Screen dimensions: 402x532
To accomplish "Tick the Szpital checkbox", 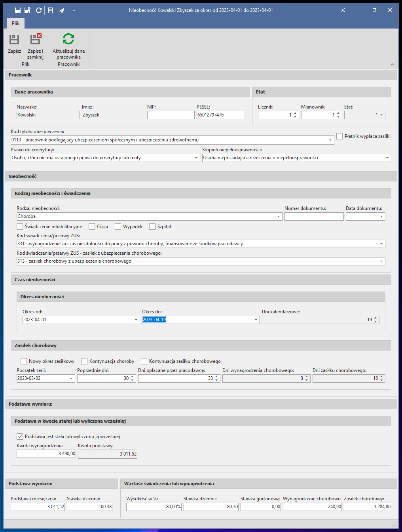I will (x=152, y=227).
